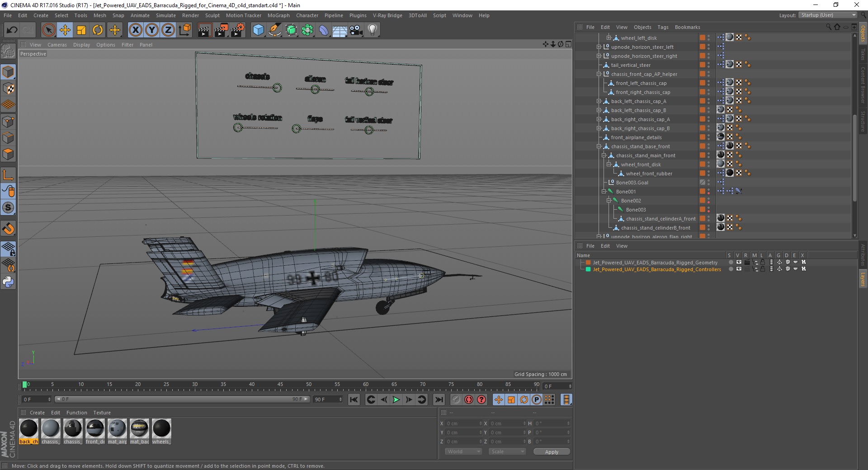Open the MoGraph menu
The width and height of the screenshot is (868, 470).
[278, 15]
